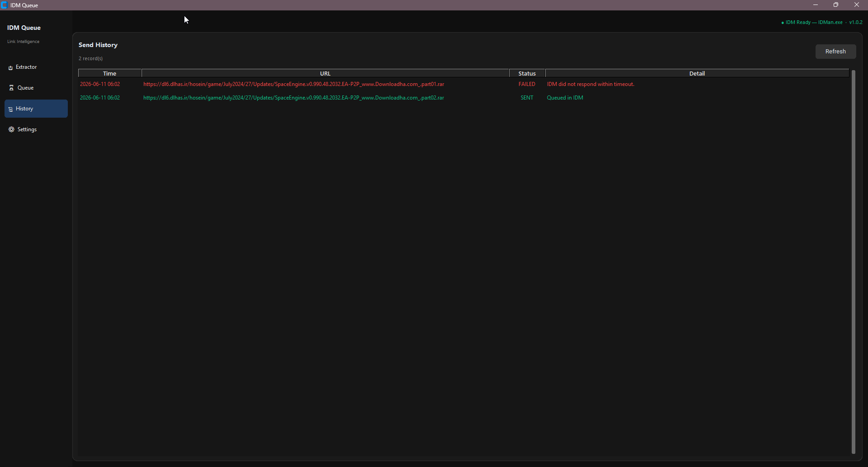Minimize the IDM Queue window

click(x=816, y=5)
